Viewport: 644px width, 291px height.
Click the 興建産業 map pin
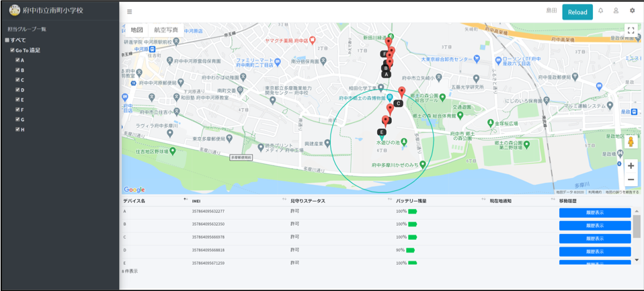[327, 143]
